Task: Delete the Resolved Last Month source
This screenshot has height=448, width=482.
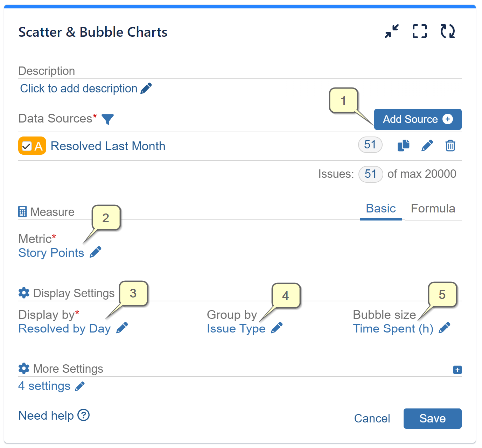Action: click(x=450, y=145)
